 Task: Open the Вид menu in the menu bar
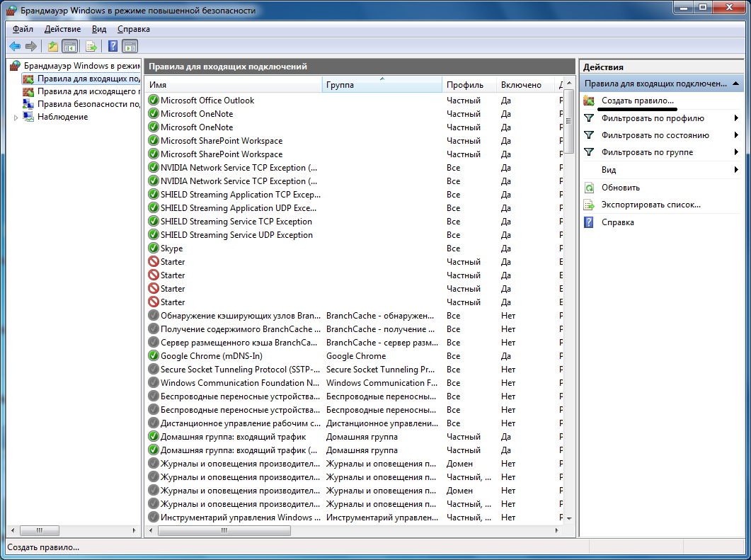(99, 29)
